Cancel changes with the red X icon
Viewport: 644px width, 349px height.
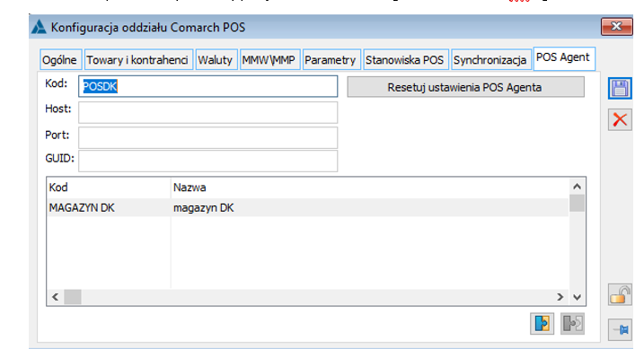(620, 119)
